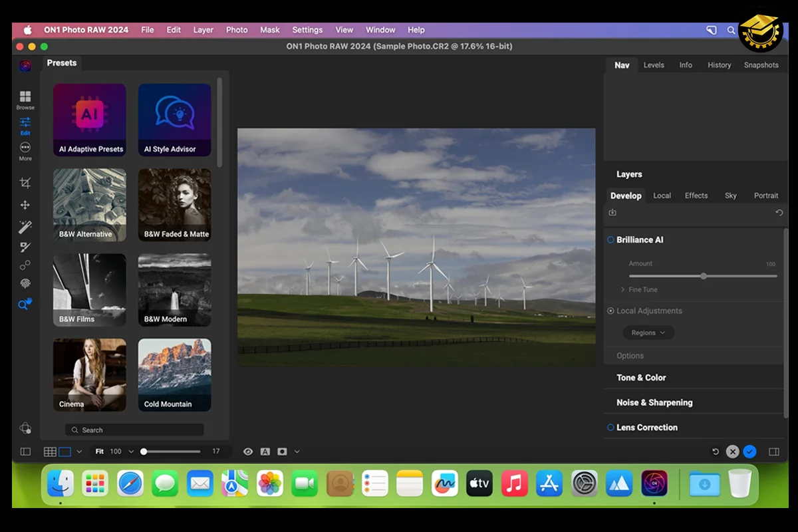Switch to the History tab
The width and height of the screenshot is (798, 532).
tap(719, 65)
